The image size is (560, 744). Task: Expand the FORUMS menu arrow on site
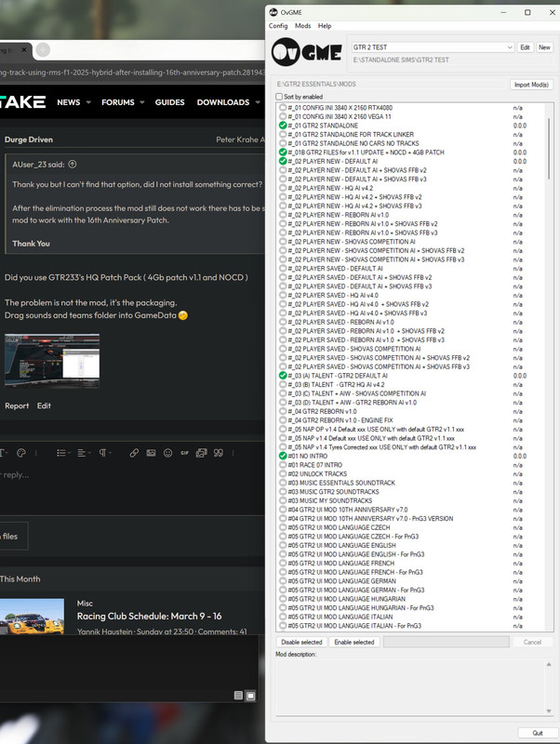click(x=142, y=102)
